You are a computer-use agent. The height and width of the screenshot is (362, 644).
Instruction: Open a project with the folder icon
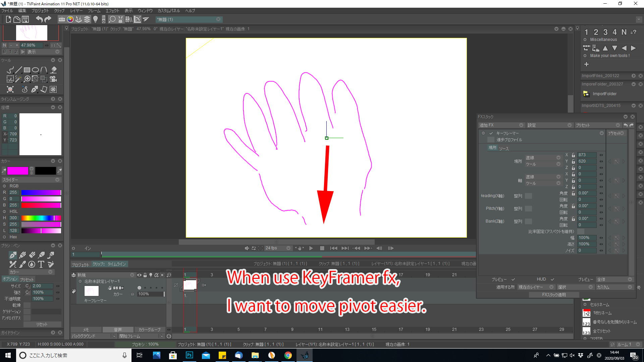tap(17, 19)
